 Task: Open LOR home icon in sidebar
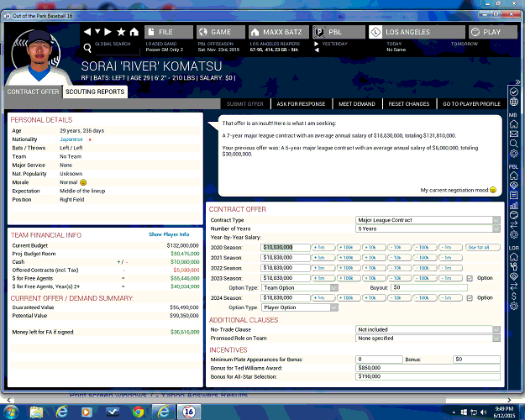[513, 257]
